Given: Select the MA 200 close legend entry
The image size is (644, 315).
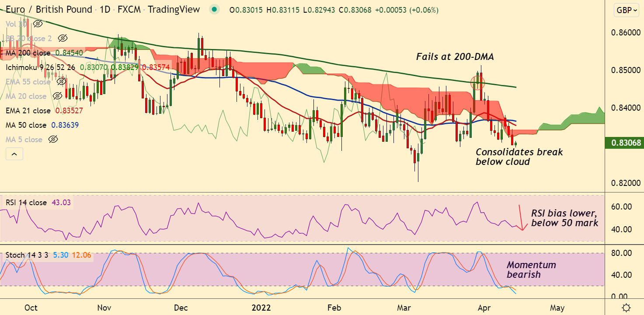Looking at the screenshot, I should point(28,53).
